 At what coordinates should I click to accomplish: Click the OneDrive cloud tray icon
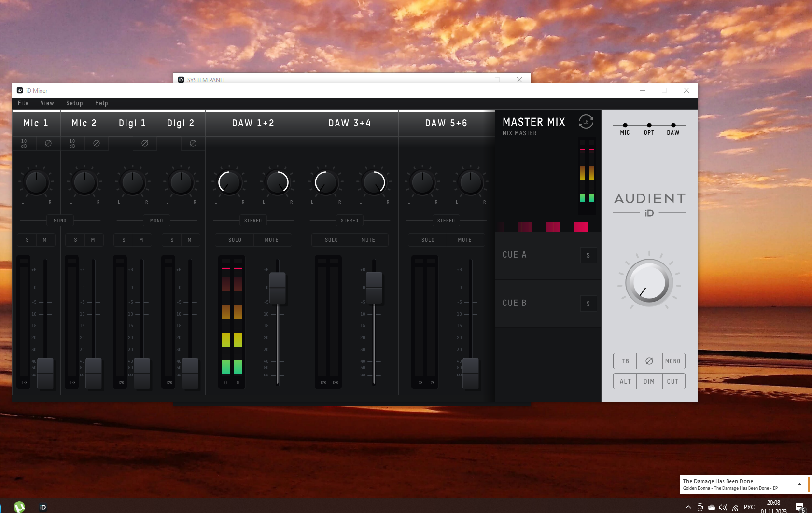coord(712,507)
